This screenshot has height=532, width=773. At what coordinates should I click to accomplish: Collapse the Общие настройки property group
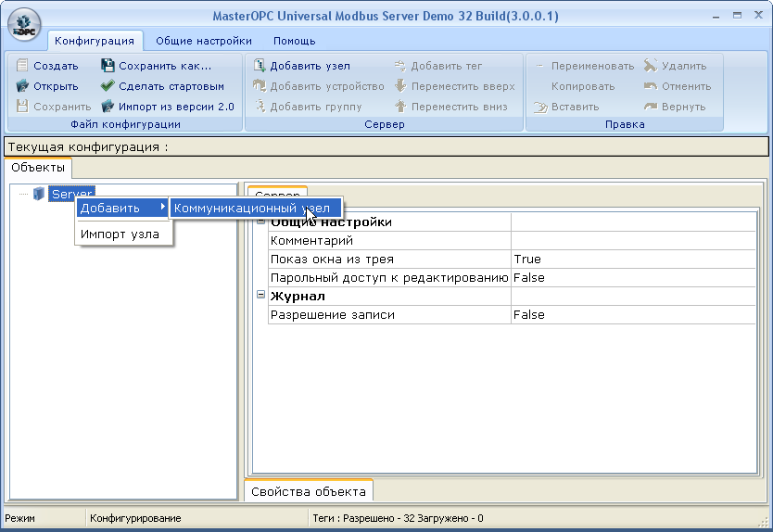(x=260, y=221)
